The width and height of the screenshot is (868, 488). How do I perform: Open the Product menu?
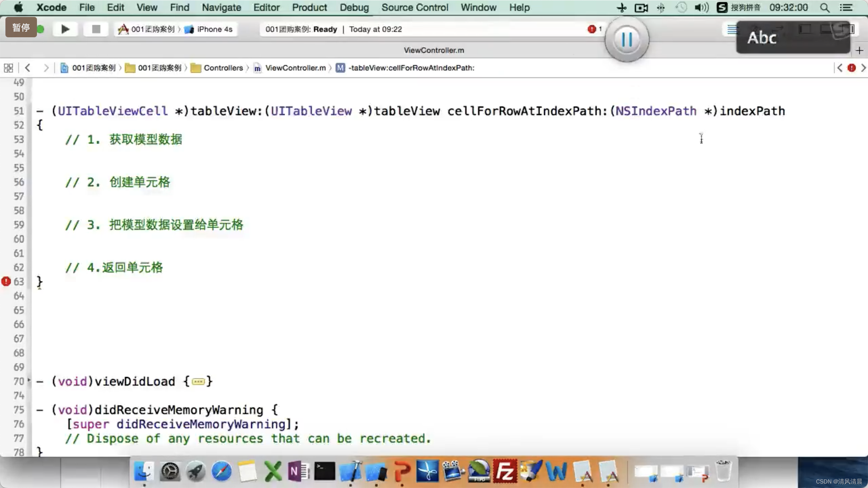309,7
